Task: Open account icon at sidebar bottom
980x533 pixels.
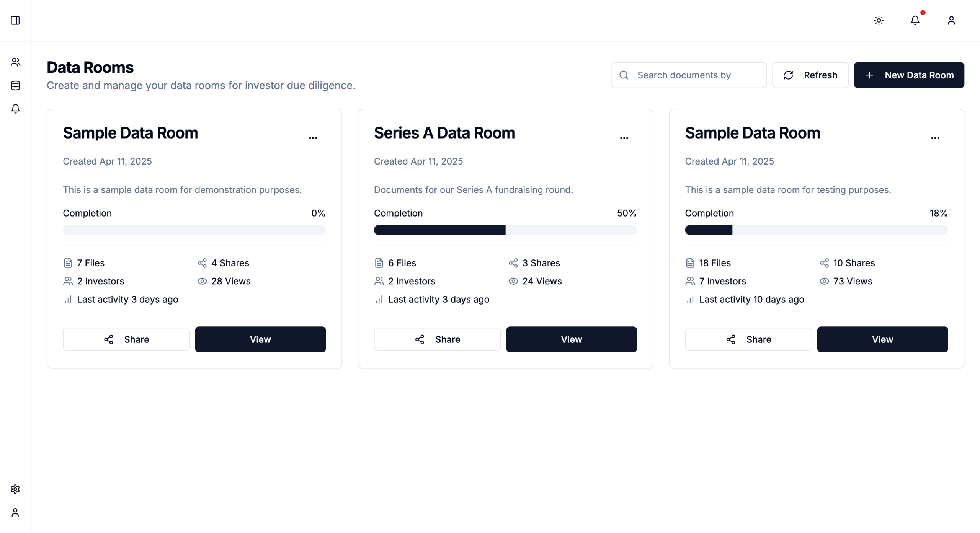Action: click(x=15, y=512)
